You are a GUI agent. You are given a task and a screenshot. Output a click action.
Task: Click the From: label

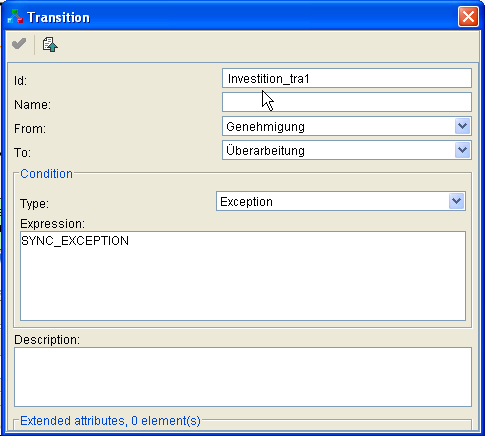[x=30, y=129]
